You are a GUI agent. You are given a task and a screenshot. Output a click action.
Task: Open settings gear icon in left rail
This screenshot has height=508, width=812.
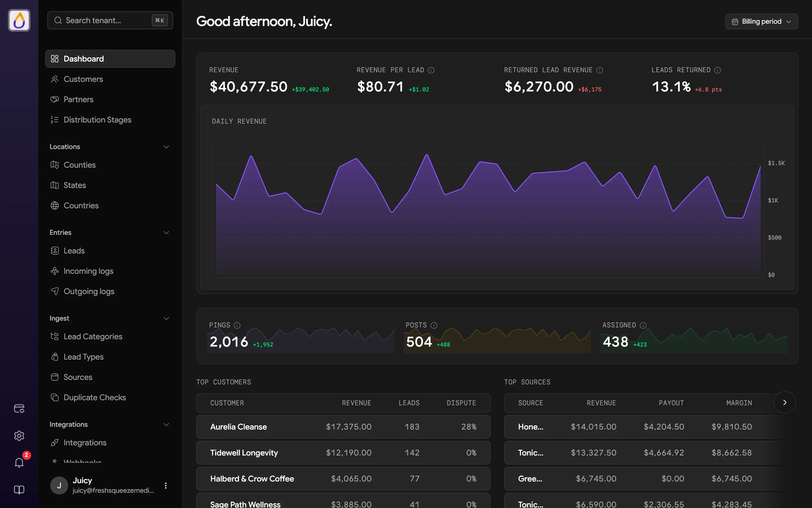click(19, 436)
